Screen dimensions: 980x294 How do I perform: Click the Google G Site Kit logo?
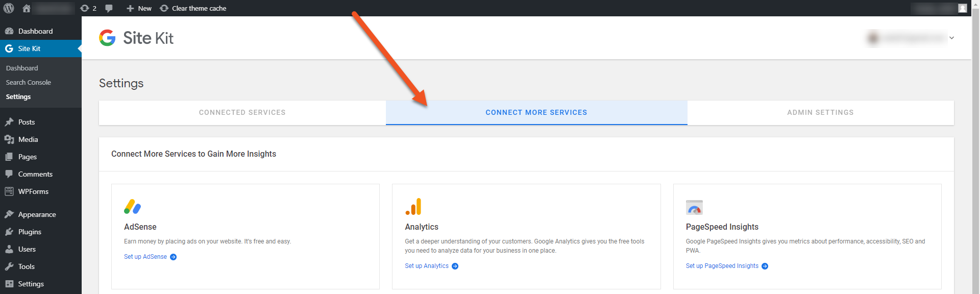click(107, 38)
